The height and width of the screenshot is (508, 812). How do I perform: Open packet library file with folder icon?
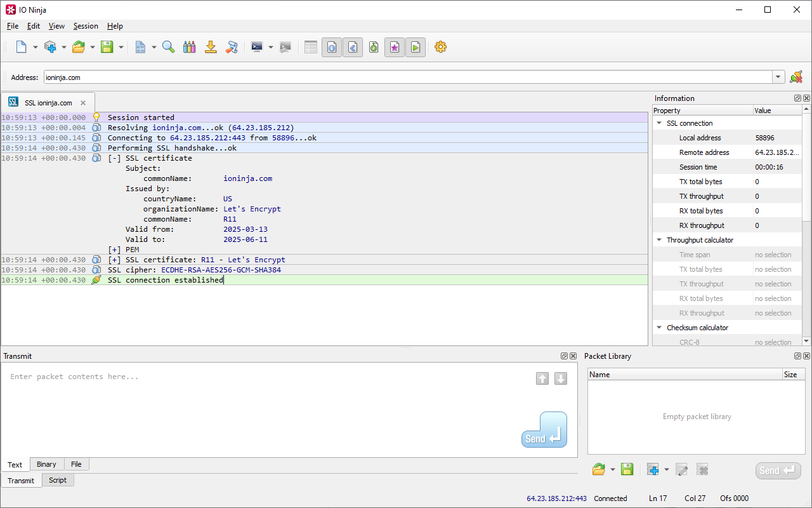tap(598, 470)
